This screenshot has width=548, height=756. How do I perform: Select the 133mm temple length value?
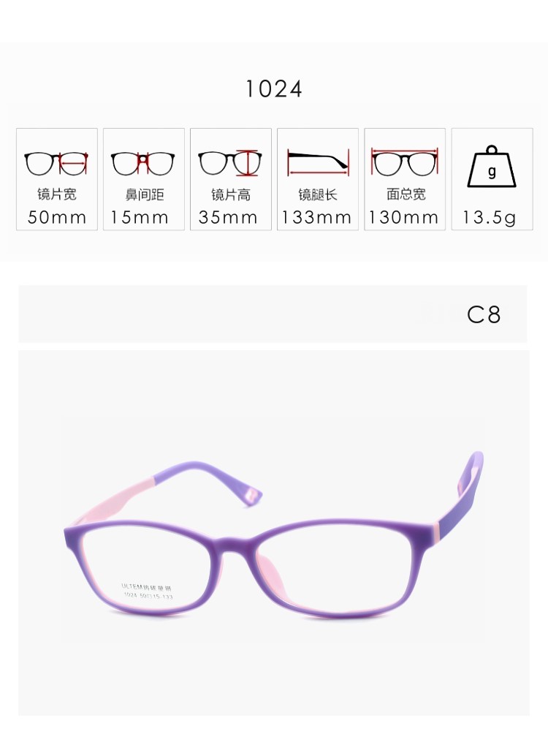tap(316, 217)
